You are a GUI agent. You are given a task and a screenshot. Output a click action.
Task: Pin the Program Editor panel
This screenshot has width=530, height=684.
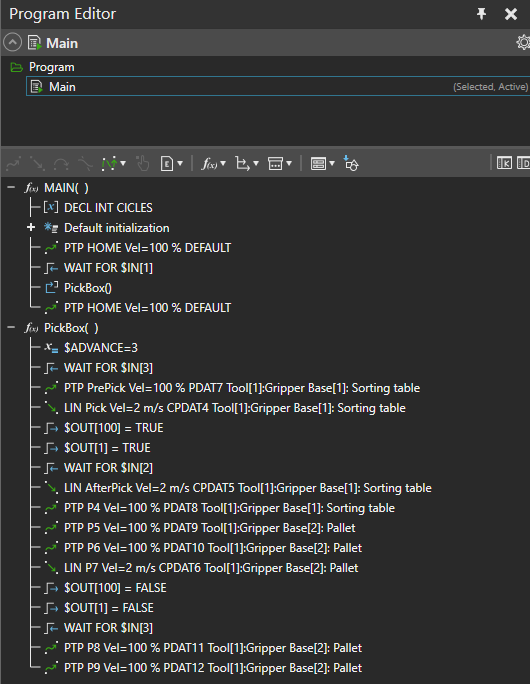click(x=482, y=14)
